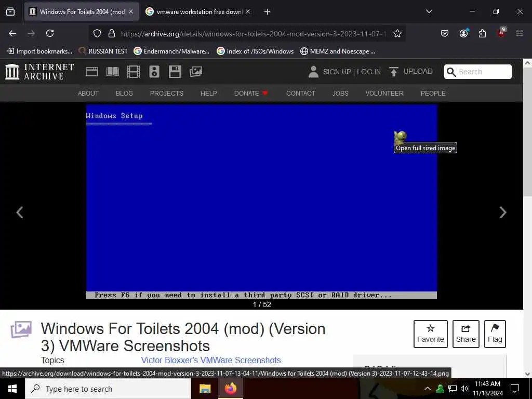
Task: Open Audio speaker icon
Action: [x=154, y=72]
